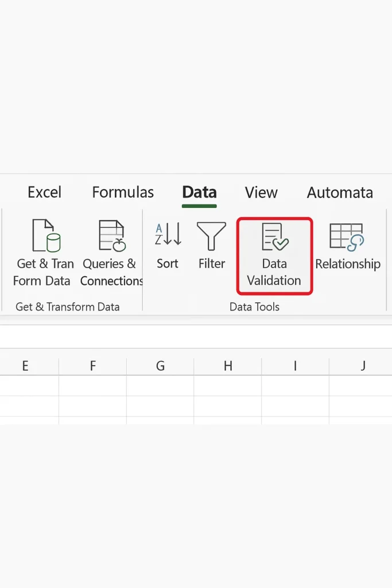392x588 pixels.
Task: Select column G header
Action: (x=160, y=365)
